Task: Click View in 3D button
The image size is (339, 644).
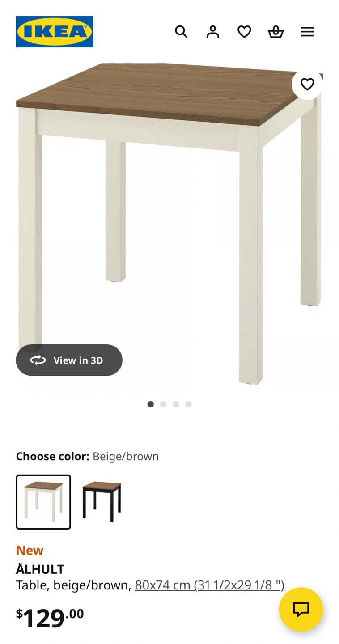Action: pos(69,360)
